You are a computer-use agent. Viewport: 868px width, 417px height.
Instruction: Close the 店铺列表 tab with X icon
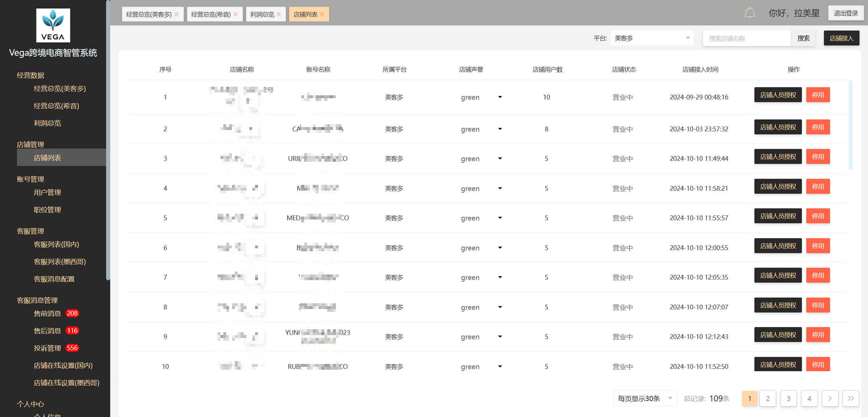pyautogui.click(x=322, y=14)
